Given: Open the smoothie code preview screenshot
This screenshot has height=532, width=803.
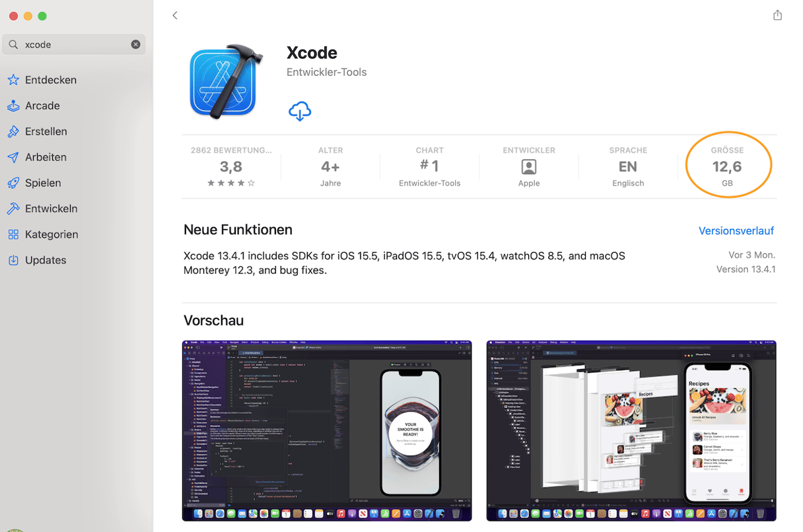Looking at the screenshot, I should (x=327, y=430).
